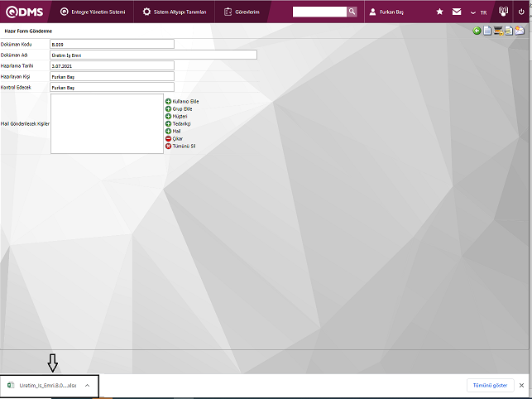Click the top search input box

click(x=319, y=12)
